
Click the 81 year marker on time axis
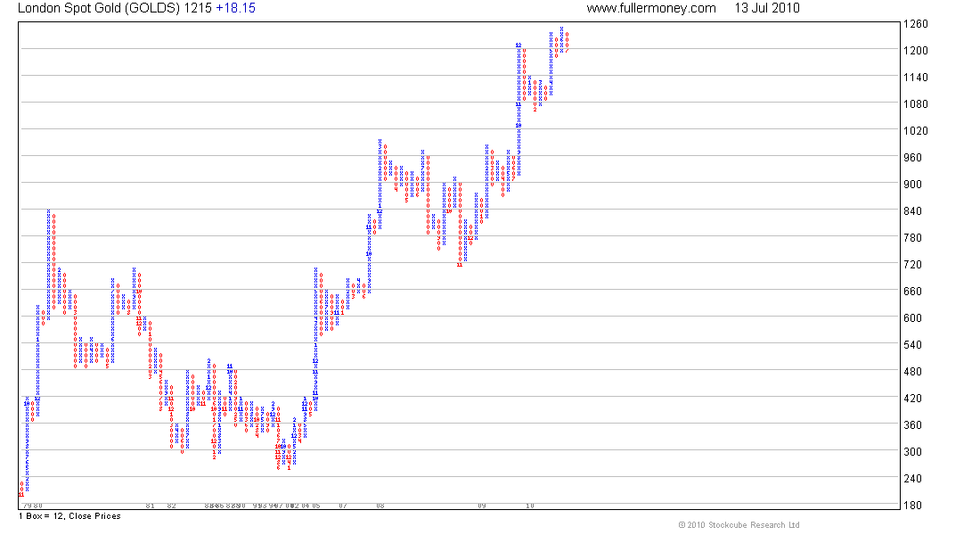click(x=150, y=506)
